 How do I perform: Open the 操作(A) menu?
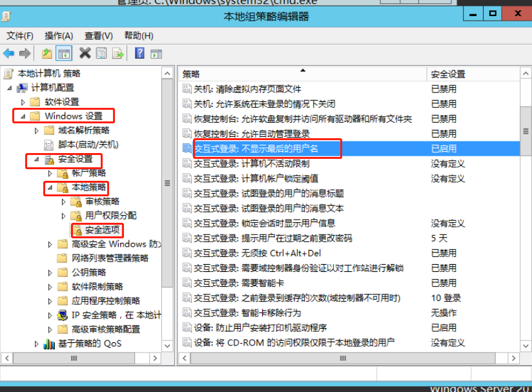point(59,36)
